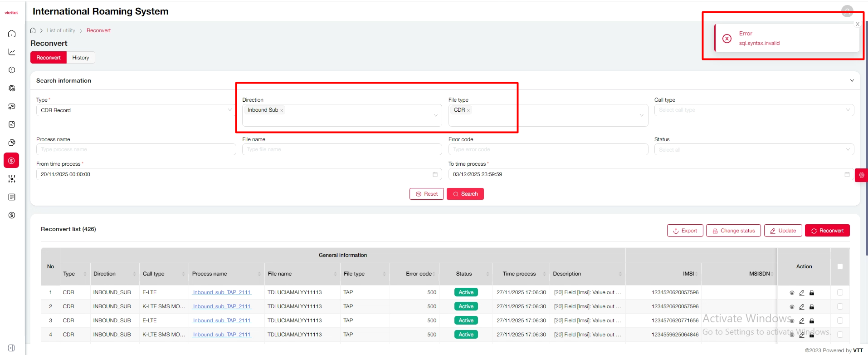This screenshot has width=868, height=355.
Task: Click the Export button
Action: click(x=685, y=231)
